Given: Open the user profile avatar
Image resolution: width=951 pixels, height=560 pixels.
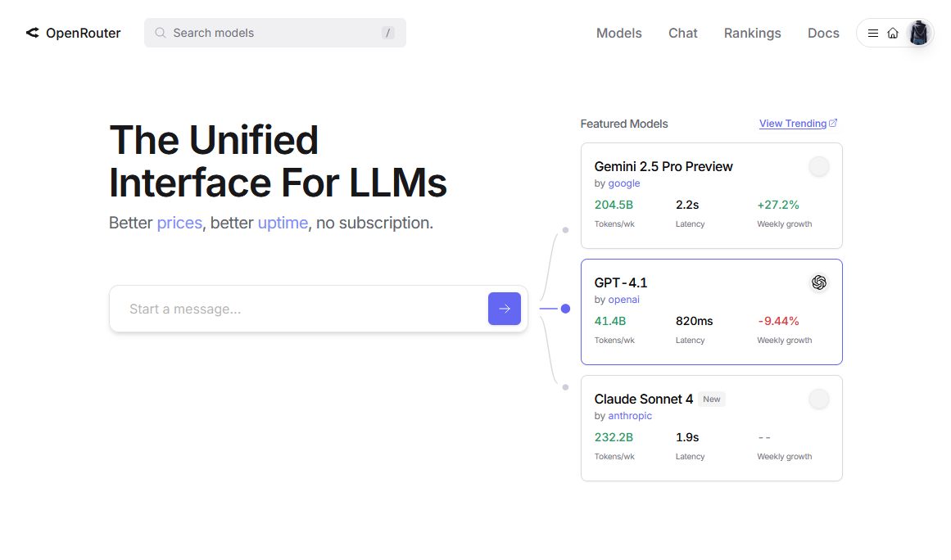Looking at the screenshot, I should pos(919,33).
